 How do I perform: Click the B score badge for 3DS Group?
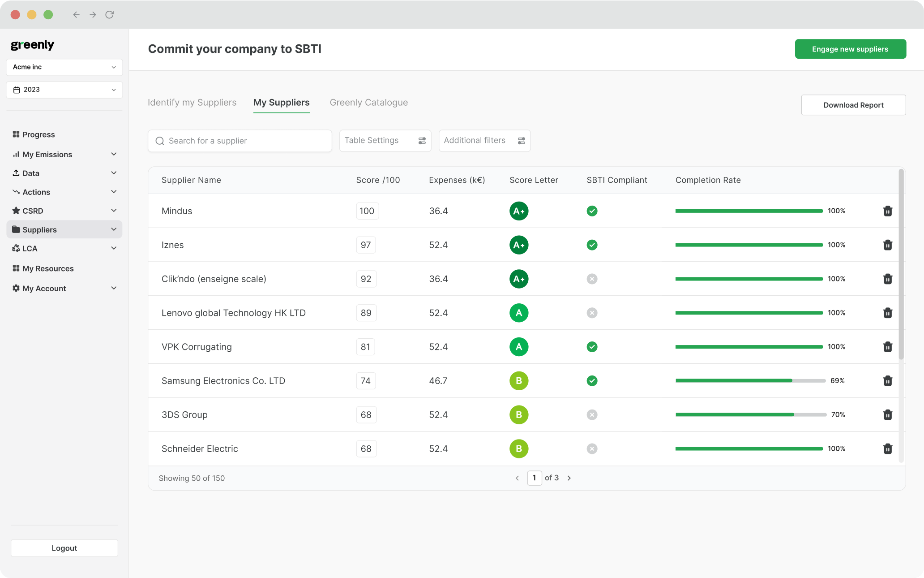[x=518, y=415]
